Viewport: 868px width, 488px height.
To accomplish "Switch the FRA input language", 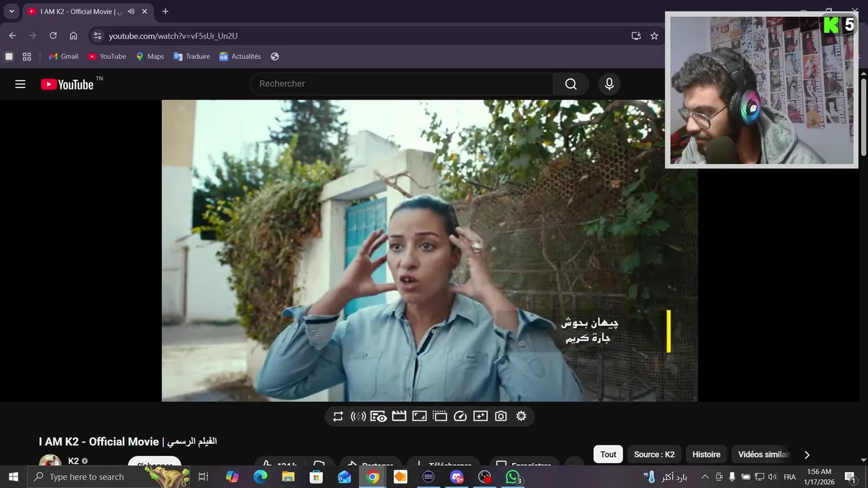I will (789, 477).
